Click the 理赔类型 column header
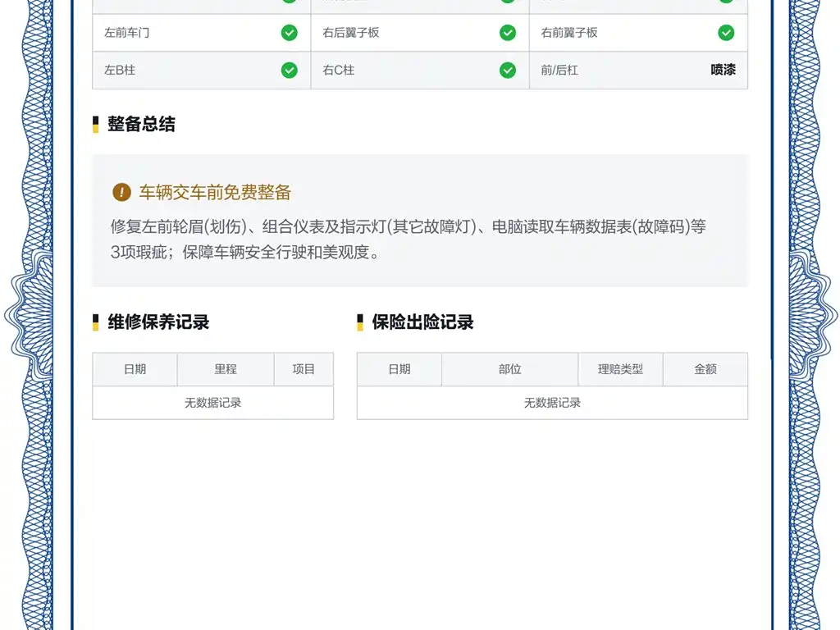Screen dimensions: 840x630 point(620,369)
